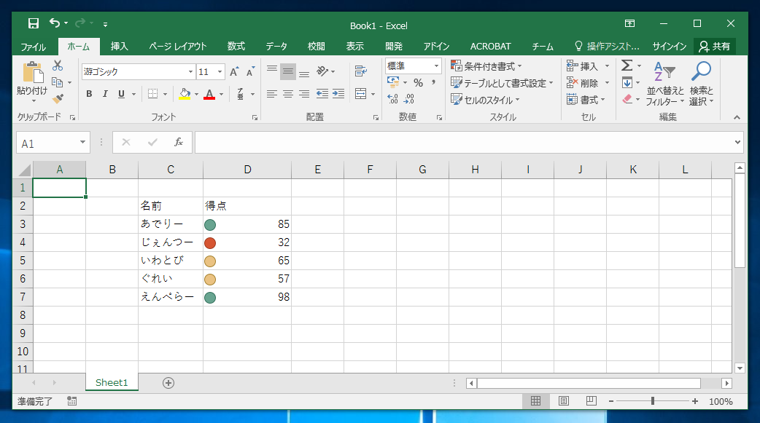The height and width of the screenshot is (423, 760).
Task: Switch to 挿入 ribbon tab
Action: pos(119,47)
